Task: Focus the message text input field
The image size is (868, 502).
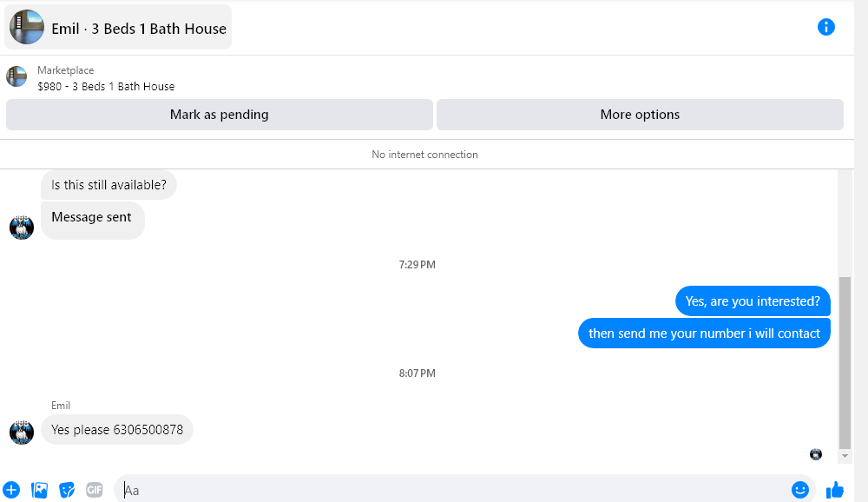Action: click(451, 490)
